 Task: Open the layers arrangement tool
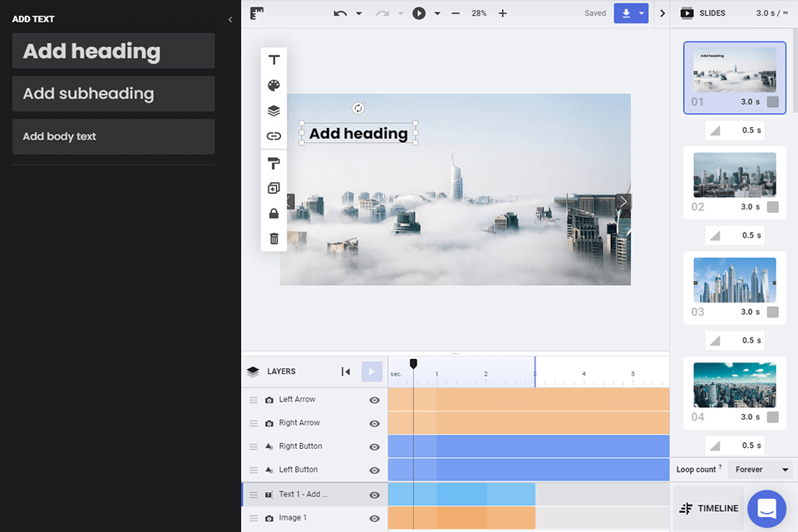[273, 111]
